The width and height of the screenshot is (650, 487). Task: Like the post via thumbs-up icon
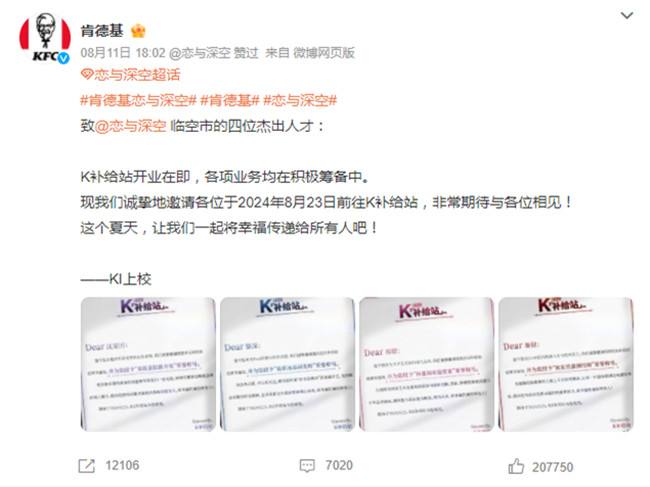[x=516, y=467]
